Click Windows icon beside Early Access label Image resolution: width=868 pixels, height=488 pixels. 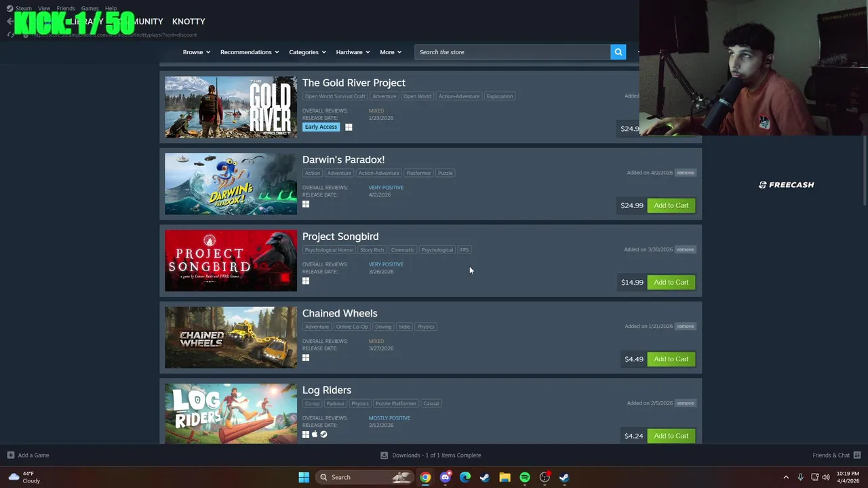pyautogui.click(x=349, y=127)
